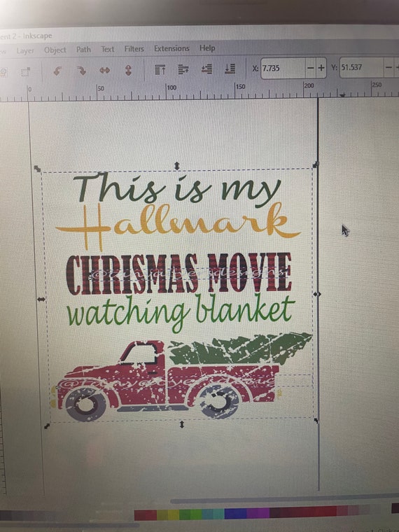Open the Path menu
The width and height of the screenshot is (399, 532).
tap(83, 50)
